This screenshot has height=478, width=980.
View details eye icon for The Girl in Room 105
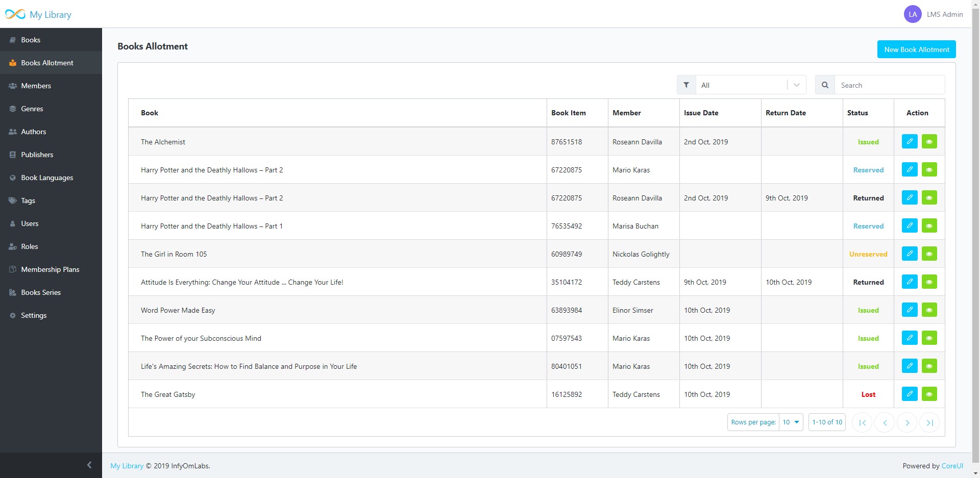pyautogui.click(x=929, y=254)
